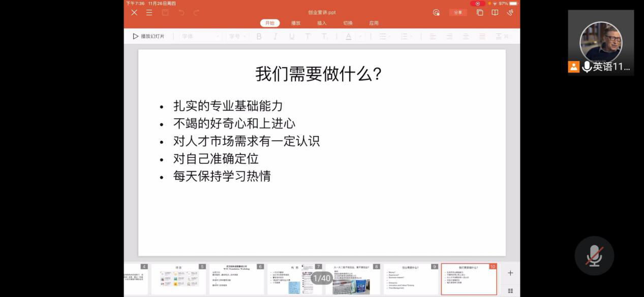Toggle italic formatting
This screenshot has height=297, width=644.
275,37
